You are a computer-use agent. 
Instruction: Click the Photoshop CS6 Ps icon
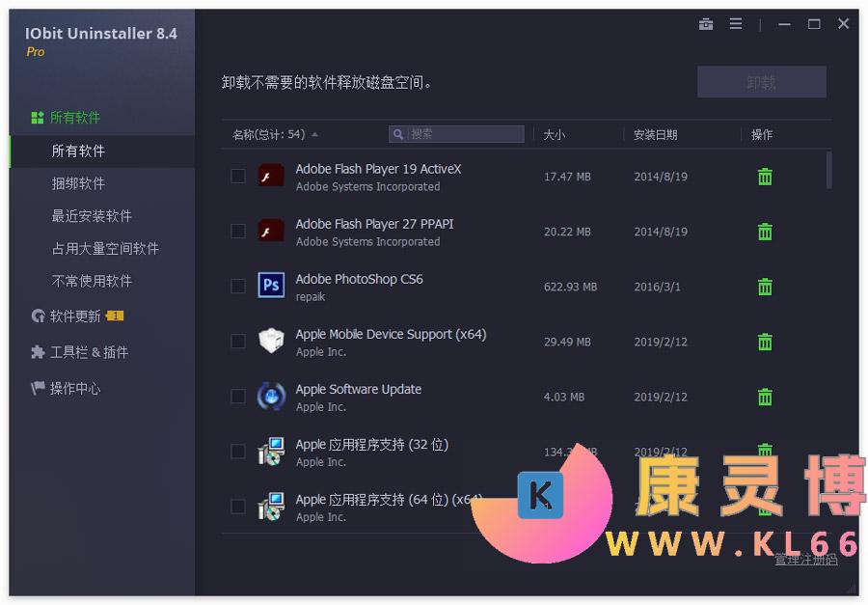(x=271, y=286)
